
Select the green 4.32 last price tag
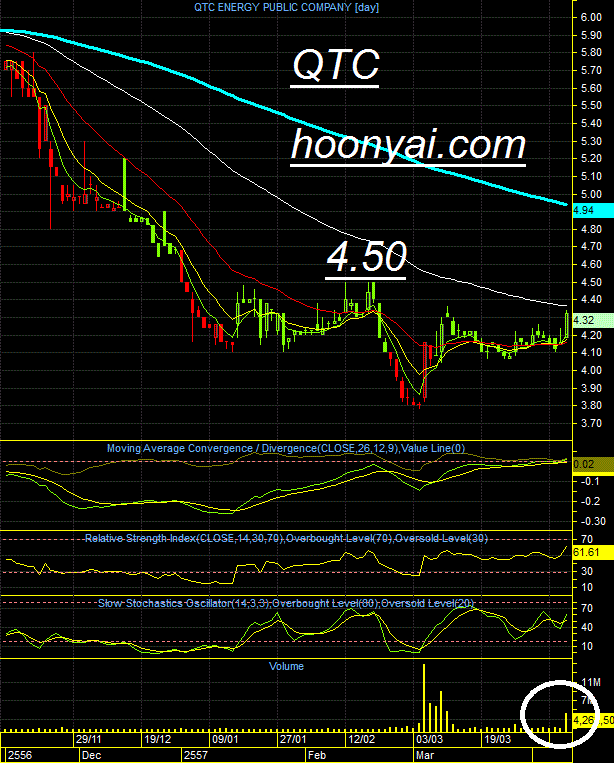(593, 320)
